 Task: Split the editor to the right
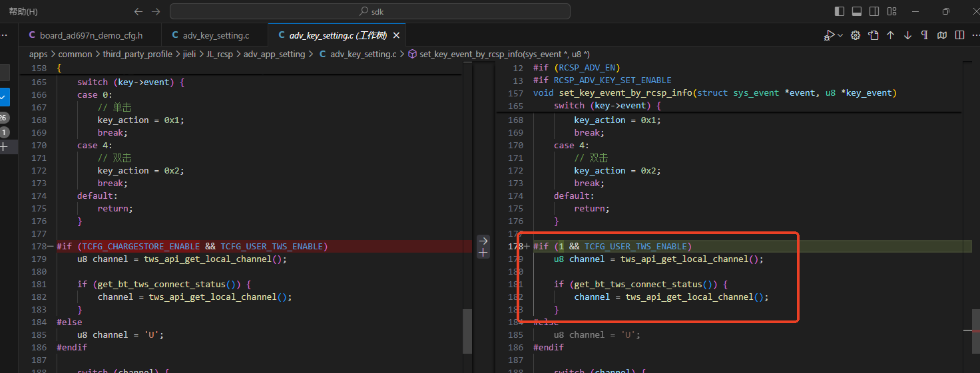point(959,35)
